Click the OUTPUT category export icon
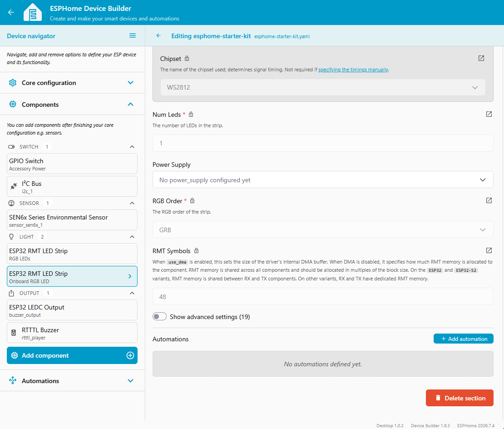 (11, 293)
